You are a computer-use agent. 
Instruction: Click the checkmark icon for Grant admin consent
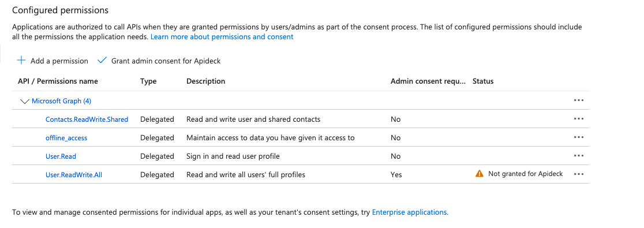102,61
